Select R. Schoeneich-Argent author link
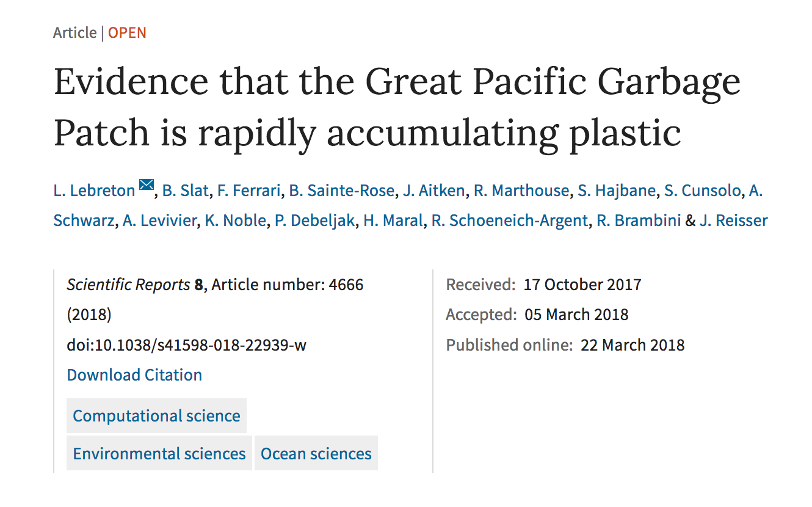This screenshot has width=812, height=507. click(510, 221)
